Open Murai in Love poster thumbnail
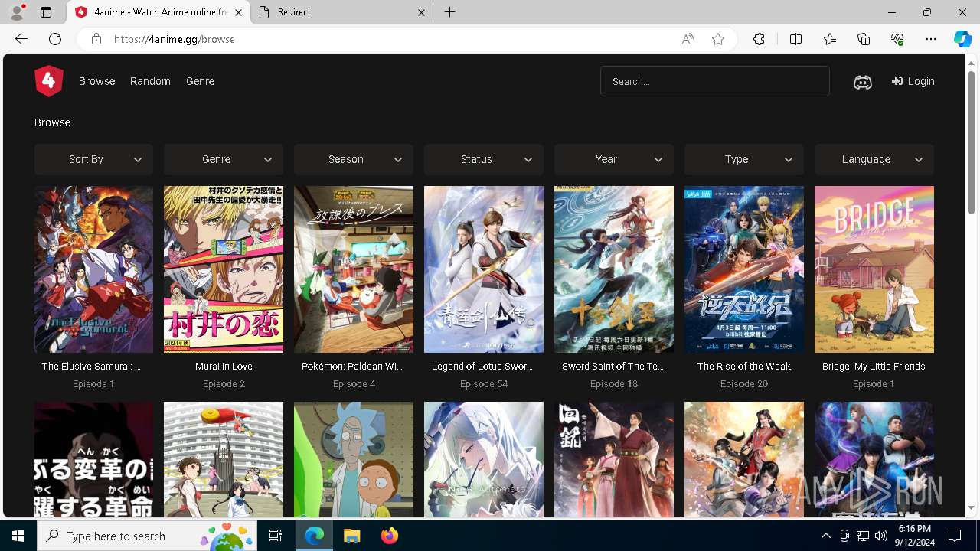The image size is (980, 551). [224, 269]
